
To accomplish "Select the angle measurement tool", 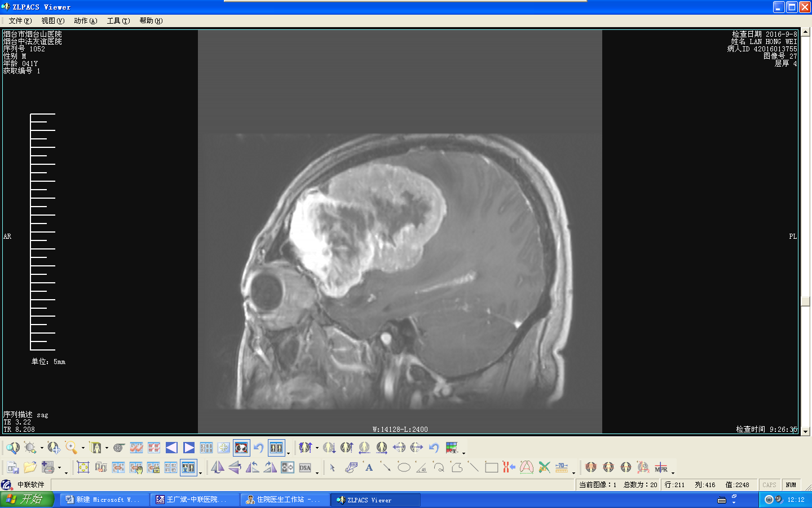I will (421, 467).
